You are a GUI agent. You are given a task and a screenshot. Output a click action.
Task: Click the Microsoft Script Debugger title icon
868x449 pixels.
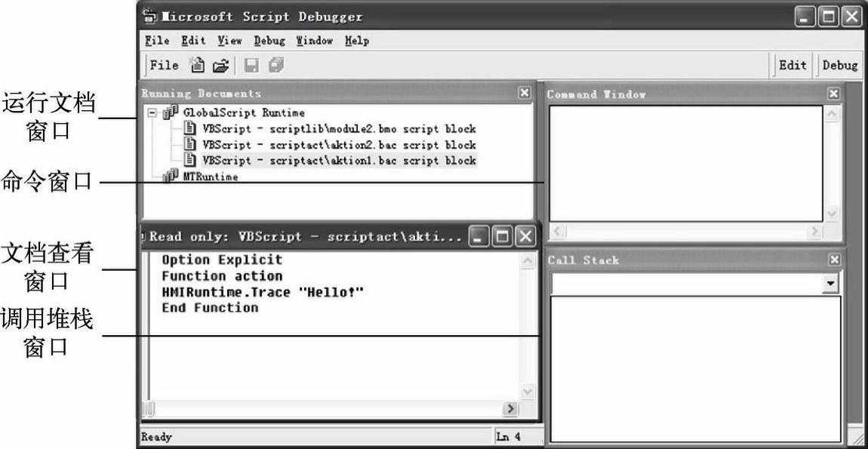click(x=150, y=17)
